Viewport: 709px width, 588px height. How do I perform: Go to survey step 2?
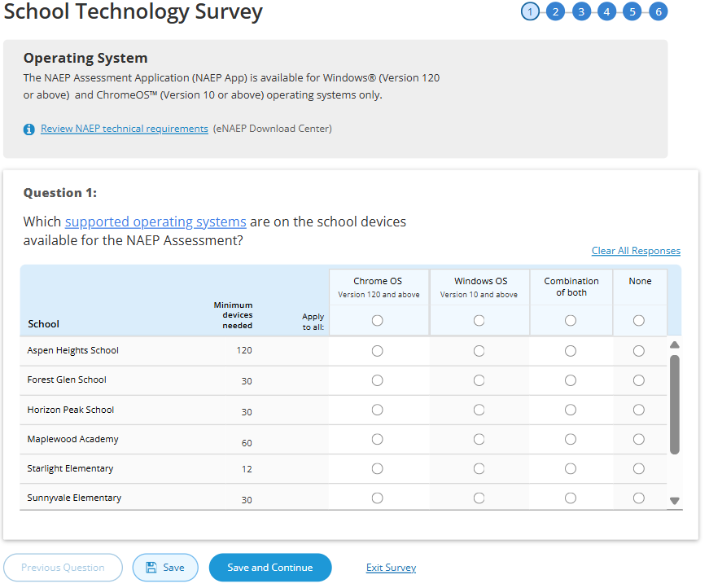(555, 11)
